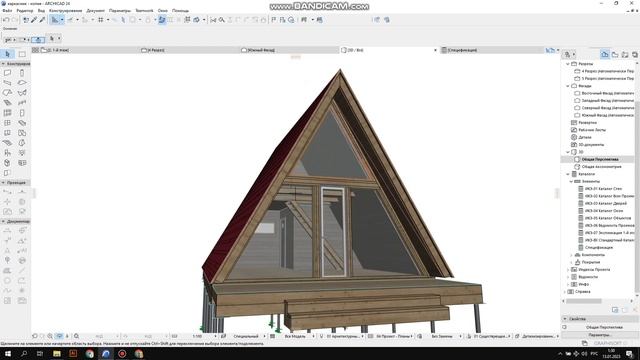Click the syringe inject parameters icon
This screenshot has height=360, width=640.
[42, 20]
